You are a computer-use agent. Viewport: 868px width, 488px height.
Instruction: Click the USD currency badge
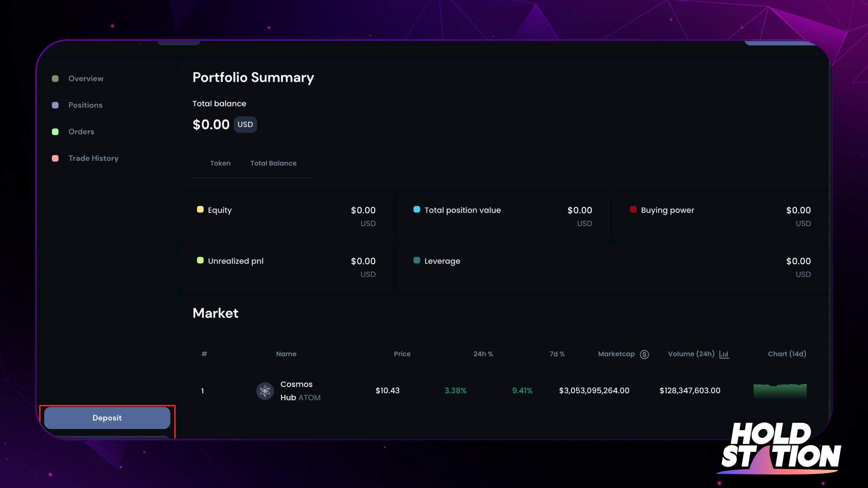[245, 125]
